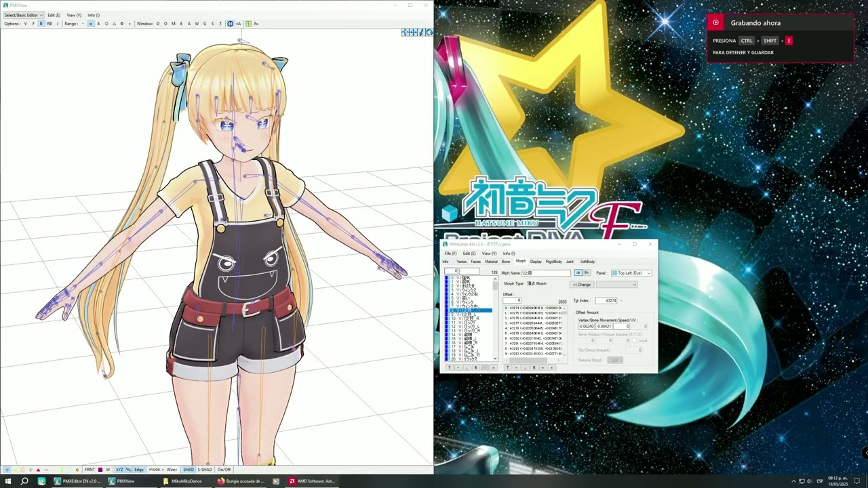Open Firefox Bungie article from taskbar
Viewport: 868px width, 488px height.
[x=241, y=481]
